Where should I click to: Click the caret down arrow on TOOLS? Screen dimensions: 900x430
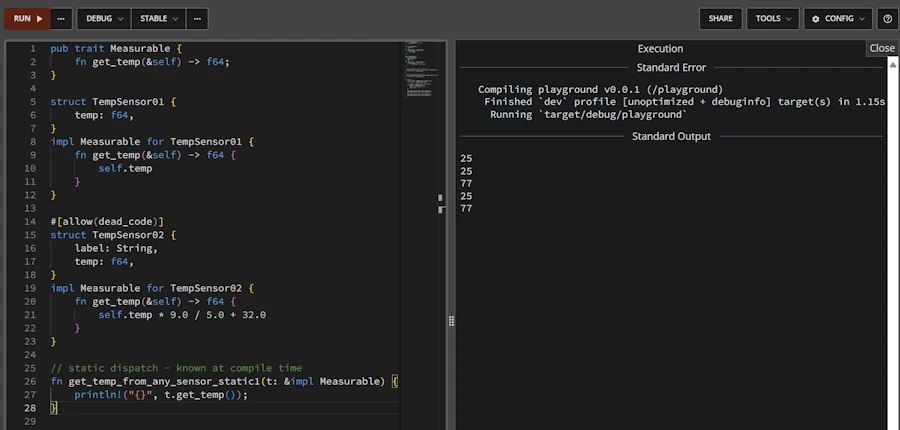click(789, 19)
